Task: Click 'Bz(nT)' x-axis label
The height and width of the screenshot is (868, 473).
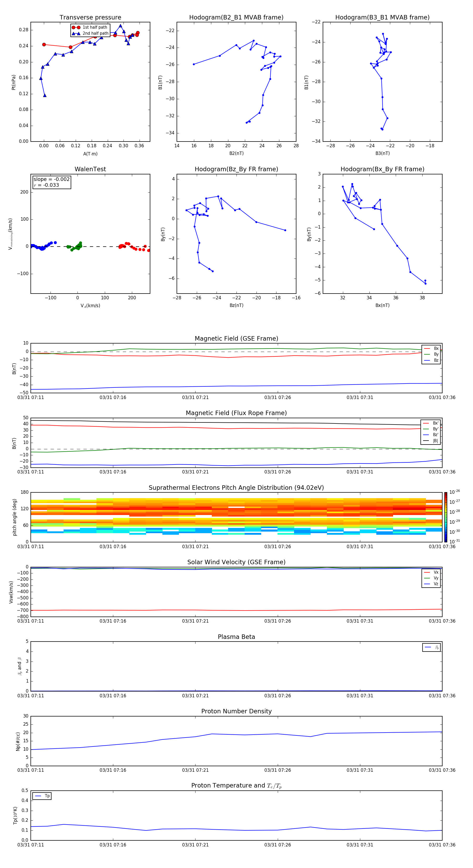Action: click(x=236, y=305)
